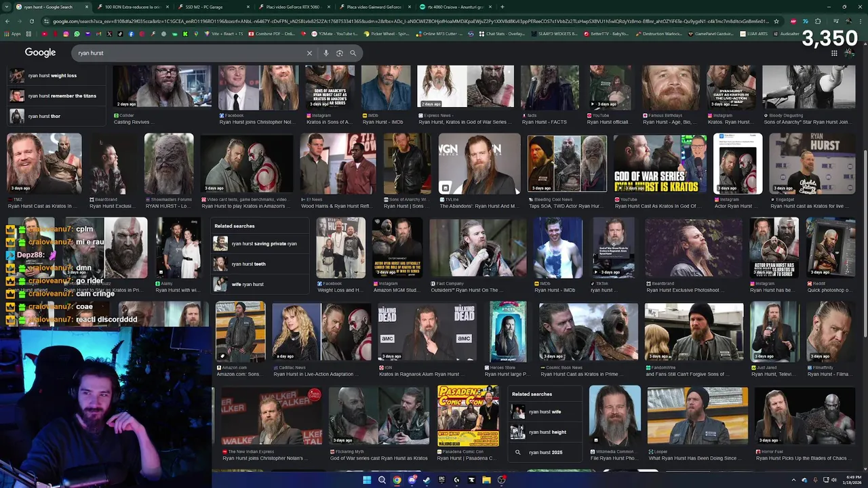Image resolution: width=868 pixels, height=488 pixels.
Task: Clear the search box with the X icon
Action: point(309,53)
